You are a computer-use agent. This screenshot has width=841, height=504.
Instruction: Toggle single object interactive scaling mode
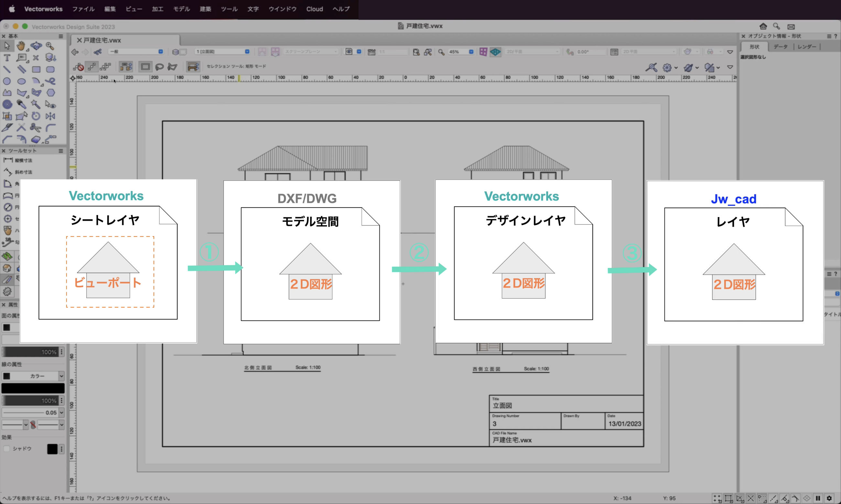[x=92, y=67]
